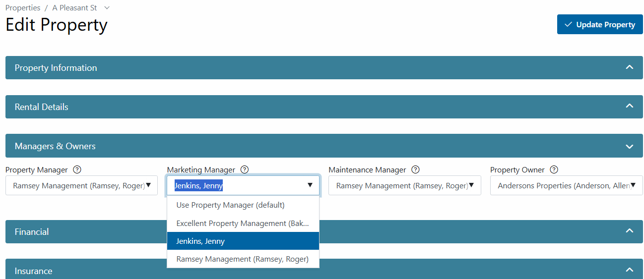The height and width of the screenshot is (279, 644).
Task: Select Jenkins, Jenny from list
Action: [x=243, y=241]
